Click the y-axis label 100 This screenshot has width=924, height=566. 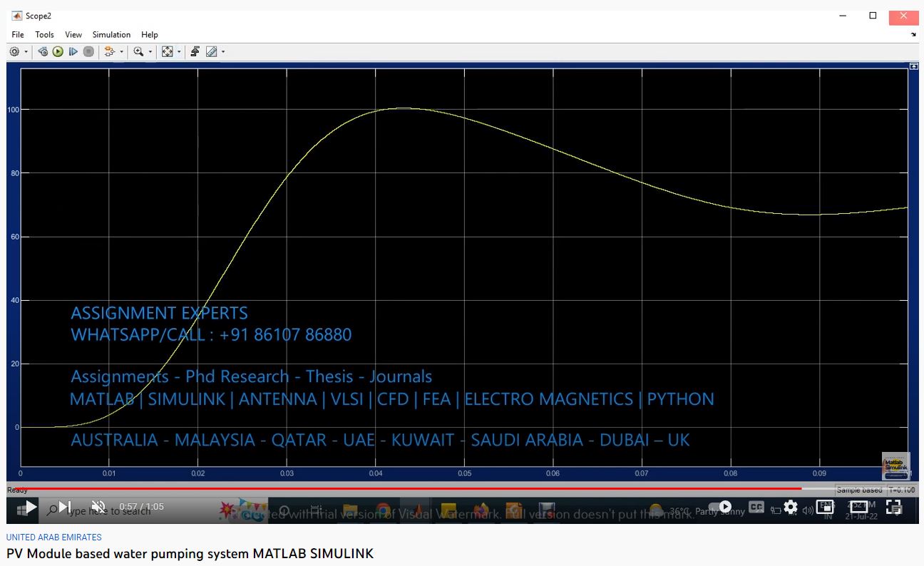coord(12,110)
